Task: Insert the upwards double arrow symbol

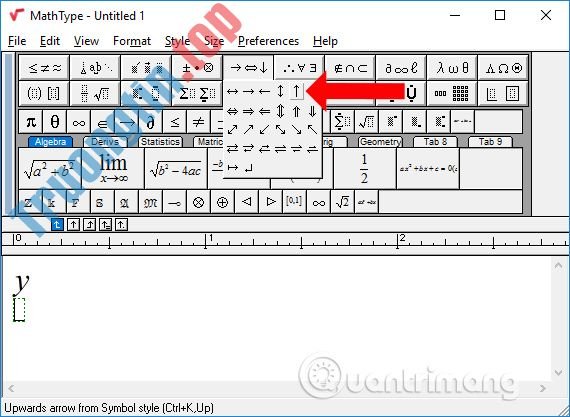Action: [x=297, y=111]
